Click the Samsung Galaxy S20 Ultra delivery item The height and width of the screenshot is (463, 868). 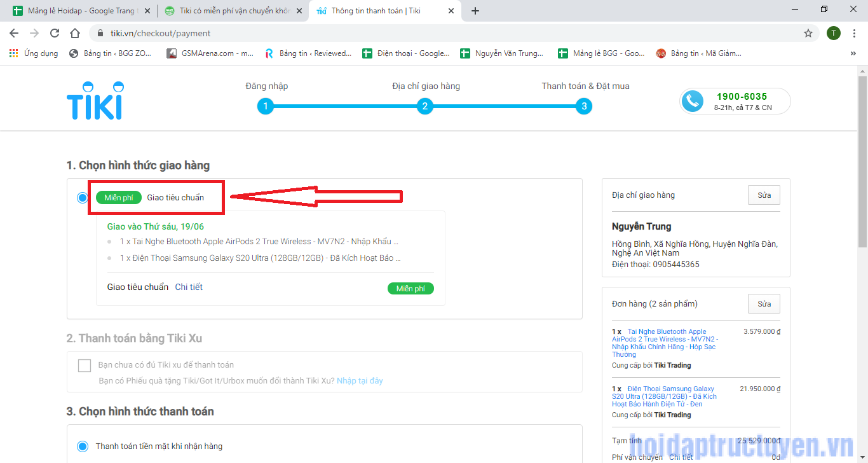(261, 258)
